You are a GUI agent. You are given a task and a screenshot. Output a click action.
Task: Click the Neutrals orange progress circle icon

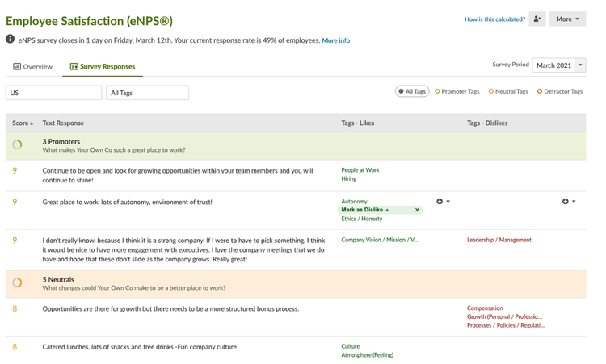17,282
